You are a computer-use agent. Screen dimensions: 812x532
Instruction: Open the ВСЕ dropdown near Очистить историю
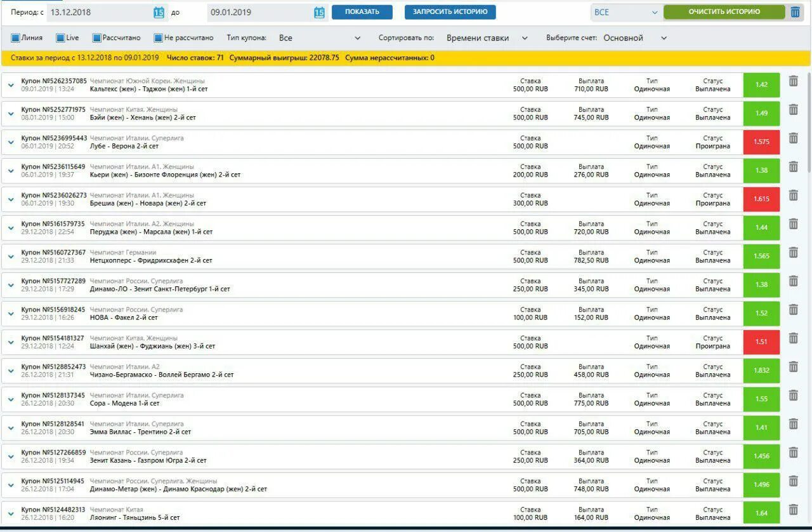pos(627,12)
